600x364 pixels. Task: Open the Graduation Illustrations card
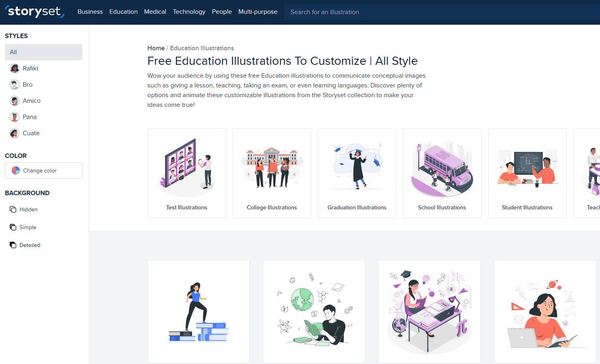(357, 173)
